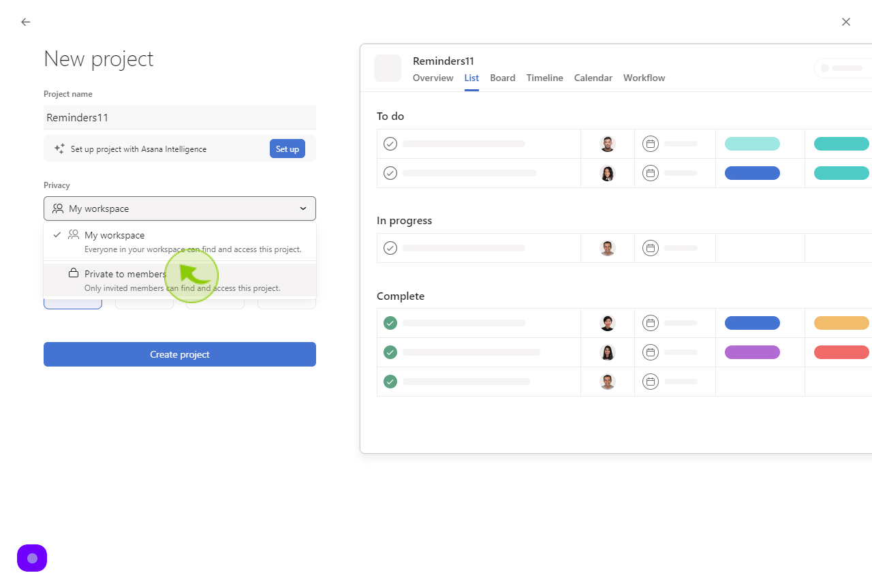This screenshot has height=588, width=872.
Task: Open the calendar icon beside the To do woman avatar
Action: coord(651,173)
